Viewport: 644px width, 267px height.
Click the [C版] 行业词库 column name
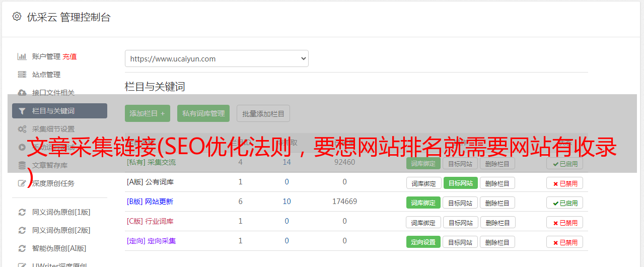tap(150, 221)
